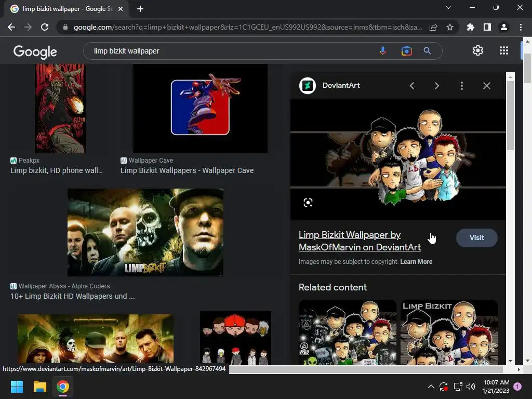Show next image in preview panel
Viewport: 532px width, 399px height.
point(436,86)
